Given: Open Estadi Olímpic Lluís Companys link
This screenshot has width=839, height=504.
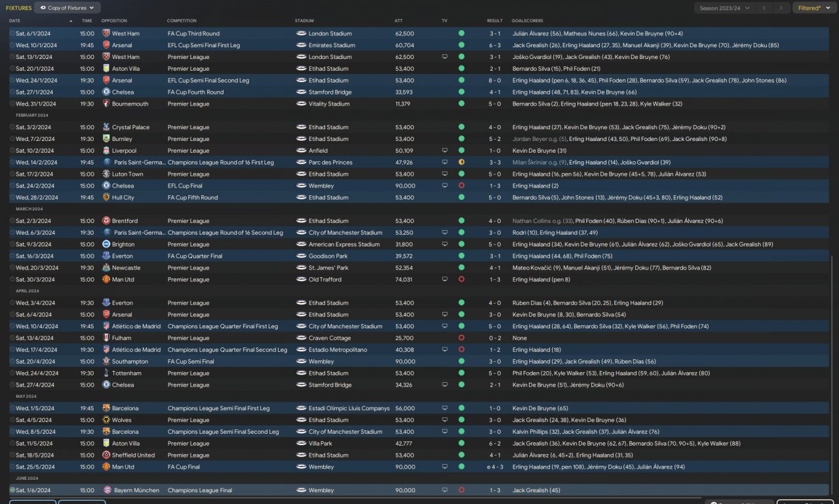Looking at the screenshot, I should [x=349, y=408].
